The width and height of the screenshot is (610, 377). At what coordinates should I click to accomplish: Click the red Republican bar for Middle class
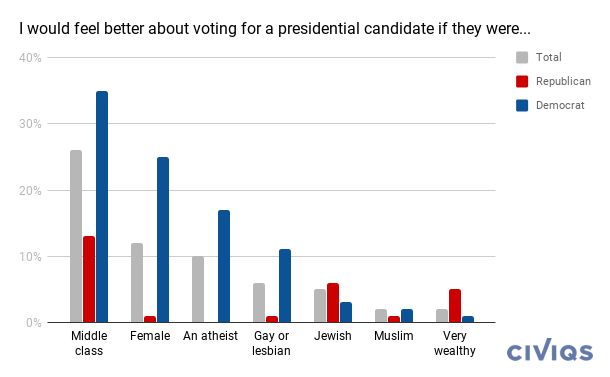pos(89,279)
